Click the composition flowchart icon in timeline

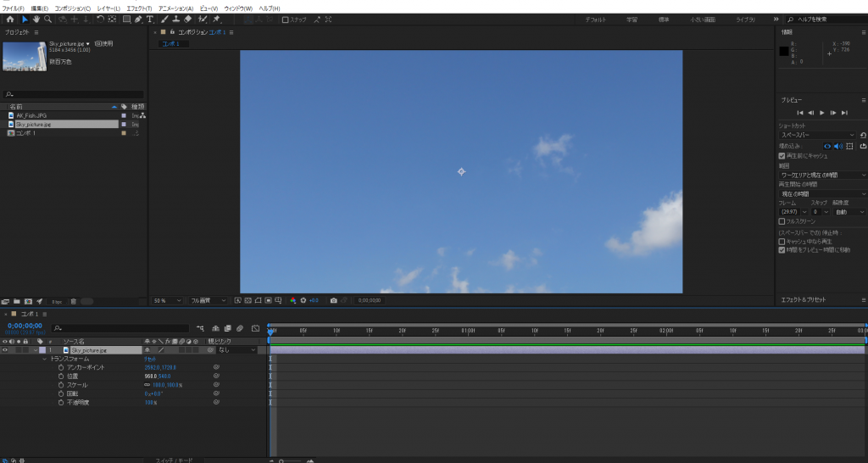[200, 328]
